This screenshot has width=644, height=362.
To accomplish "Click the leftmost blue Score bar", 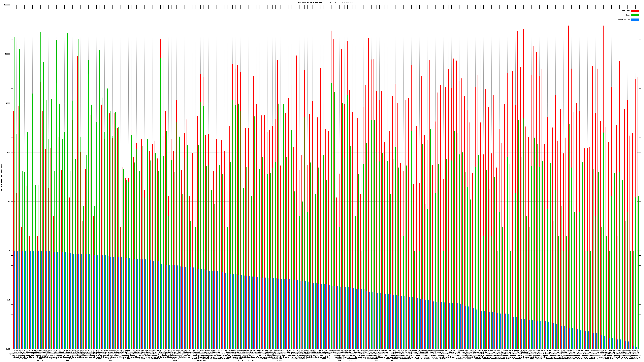I will coord(15,300).
